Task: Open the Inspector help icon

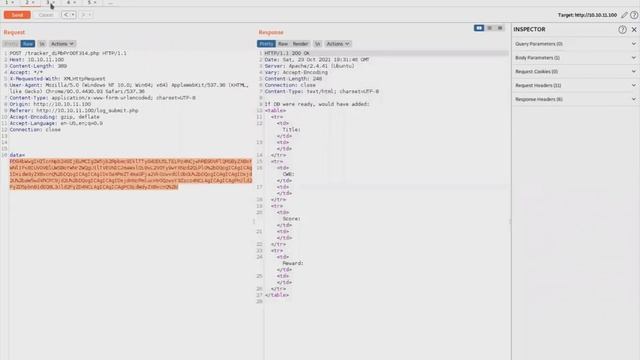Action: [622, 29]
